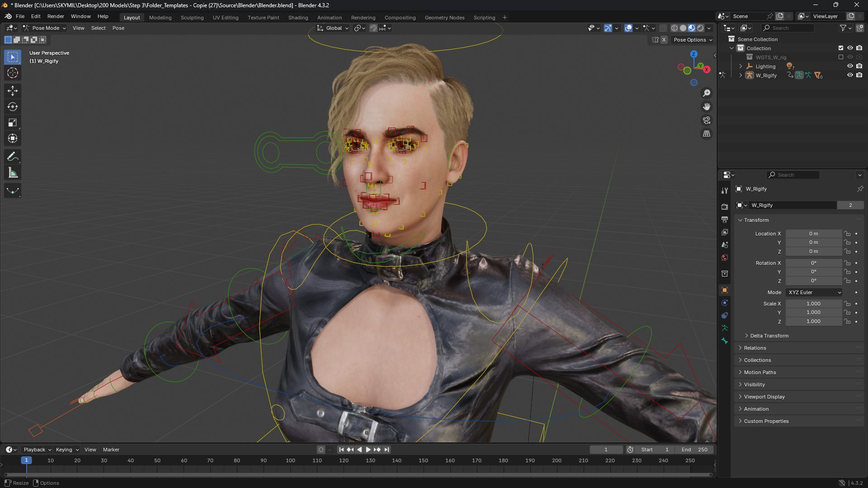
Task: Uncheck the Collection exclude checkbox
Action: point(840,48)
